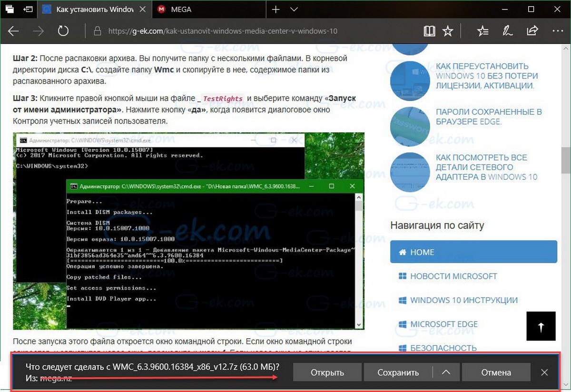Screen dimensions: 571x392
Task: Expand tab previews chevron
Action: coord(294,10)
